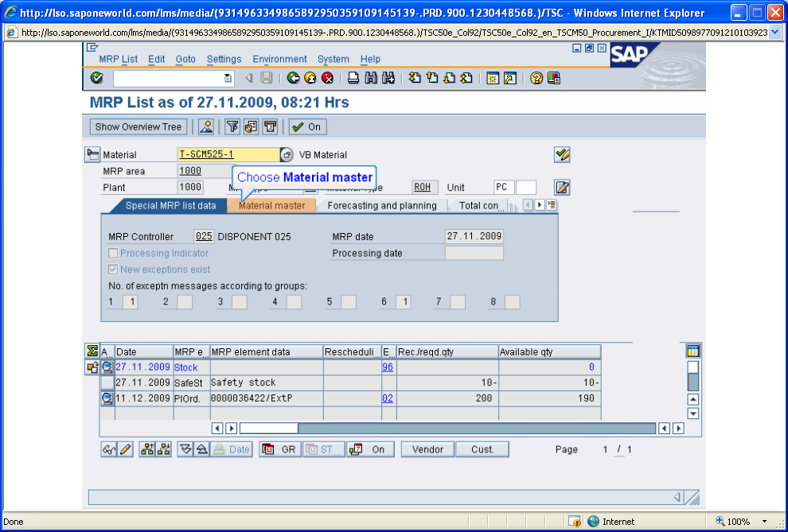Viewport: 788px width, 532px height.
Task: Click the Find binoculars icon
Action: point(371,78)
